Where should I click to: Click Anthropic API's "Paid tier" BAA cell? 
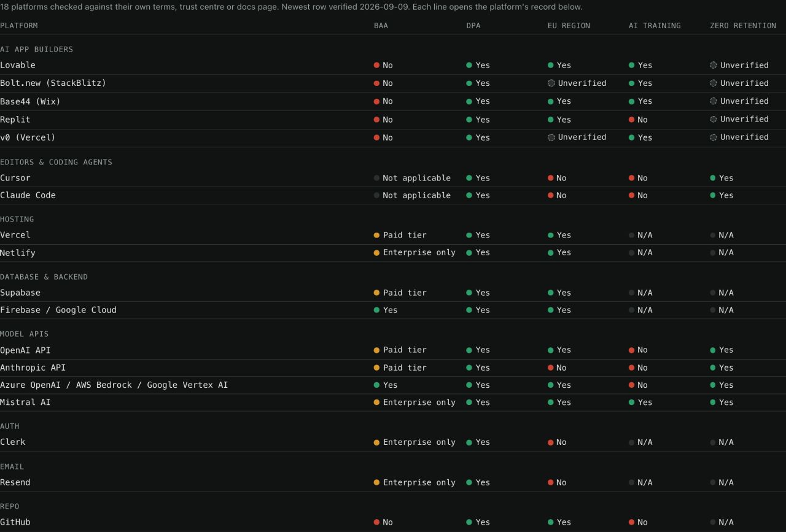400,368
